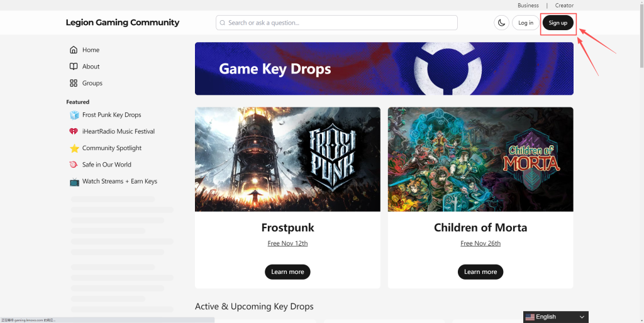Image resolution: width=644 pixels, height=323 pixels.
Task: Click Learn more under Children of Morta
Action: coord(480,272)
